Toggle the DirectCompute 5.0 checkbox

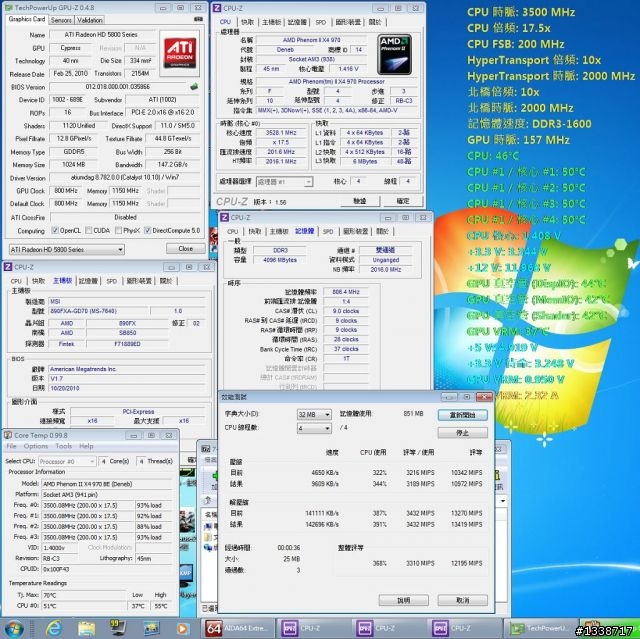[148, 231]
